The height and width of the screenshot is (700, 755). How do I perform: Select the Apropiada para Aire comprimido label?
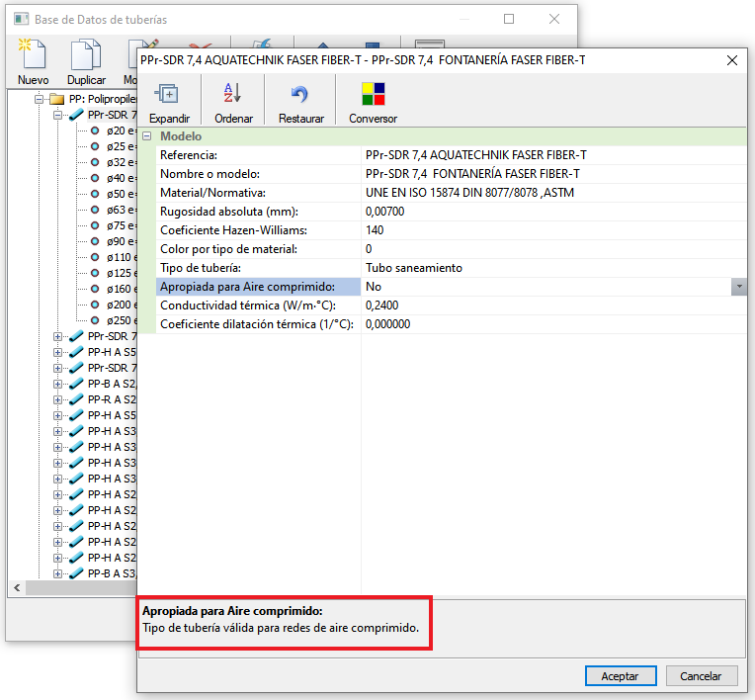pos(247,287)
